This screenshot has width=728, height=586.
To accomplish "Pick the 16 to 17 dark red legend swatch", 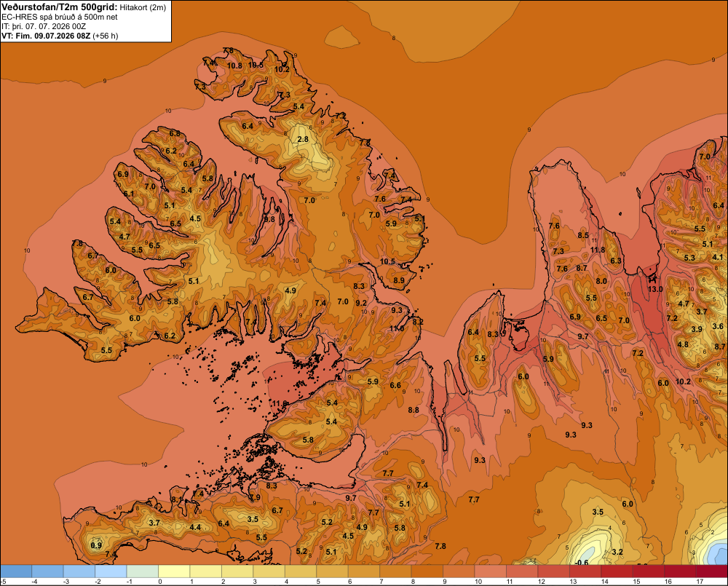I will 680,571.
